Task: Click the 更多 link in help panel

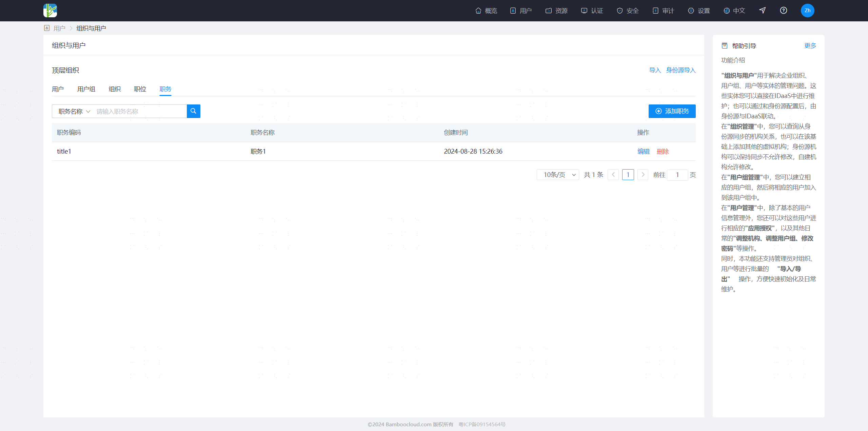Action: tap(810, 46)
